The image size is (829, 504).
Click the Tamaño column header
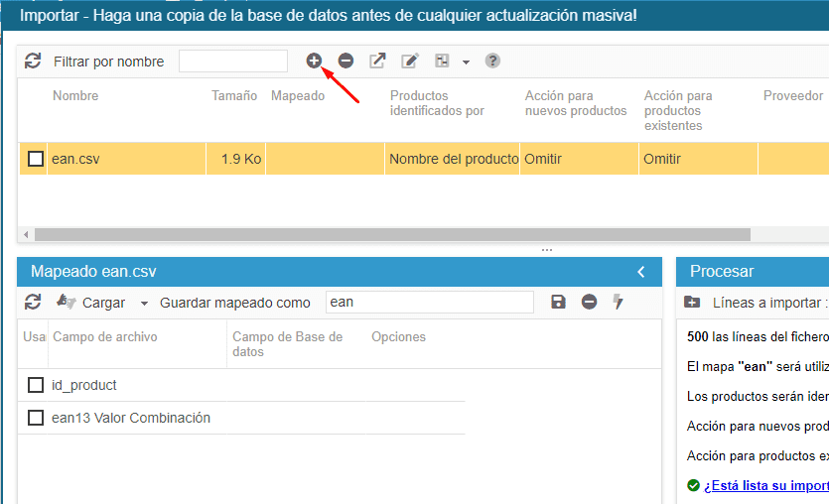[234, 96]
